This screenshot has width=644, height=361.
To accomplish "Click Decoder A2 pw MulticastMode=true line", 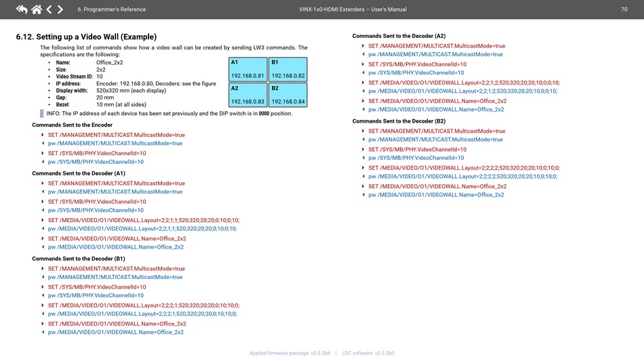I will (x=435, y=55).
